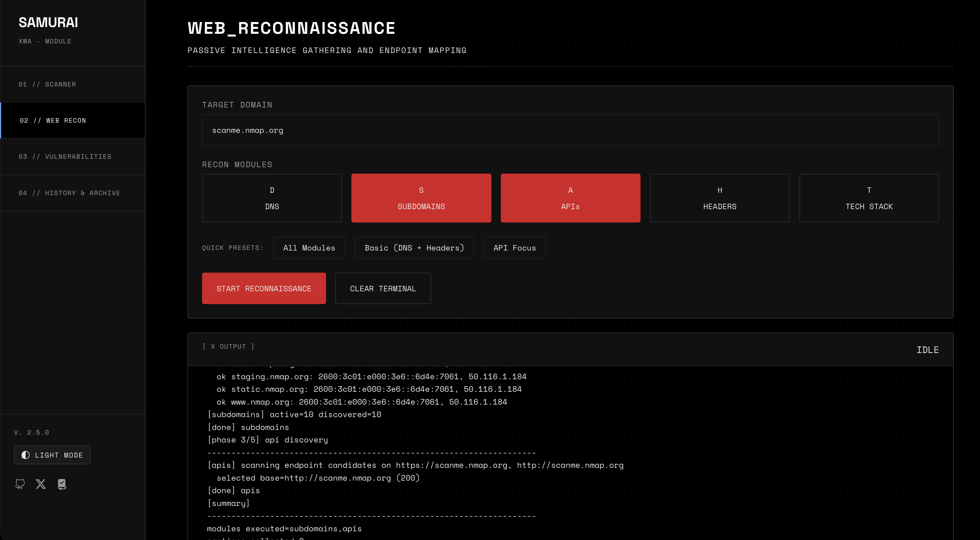
Task: Click the SAMURAI logo title
Action: [48, 22]
